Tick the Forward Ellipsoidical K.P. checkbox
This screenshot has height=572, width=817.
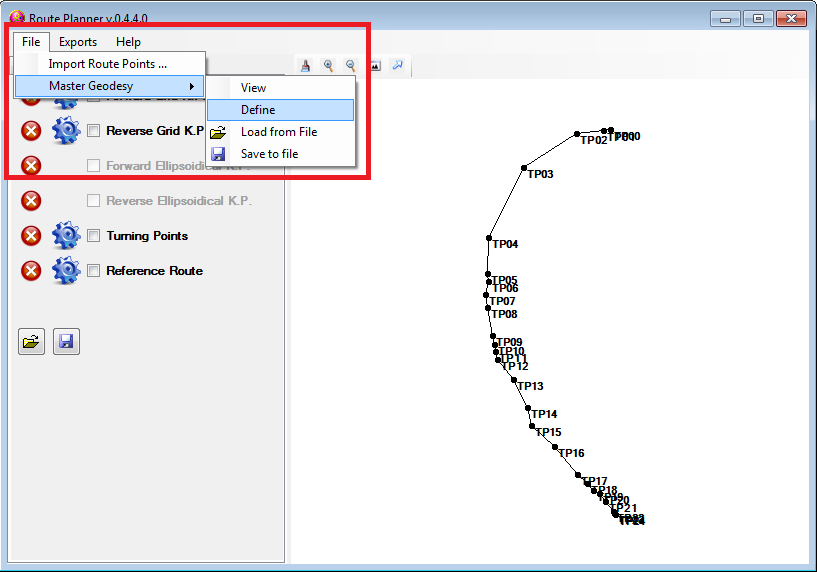(93, 166)
